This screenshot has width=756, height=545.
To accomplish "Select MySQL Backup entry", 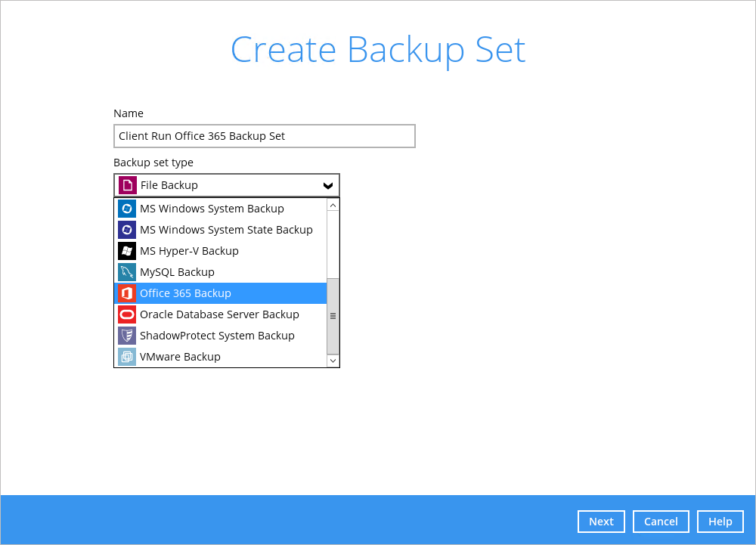I will [x=220, y=272].
